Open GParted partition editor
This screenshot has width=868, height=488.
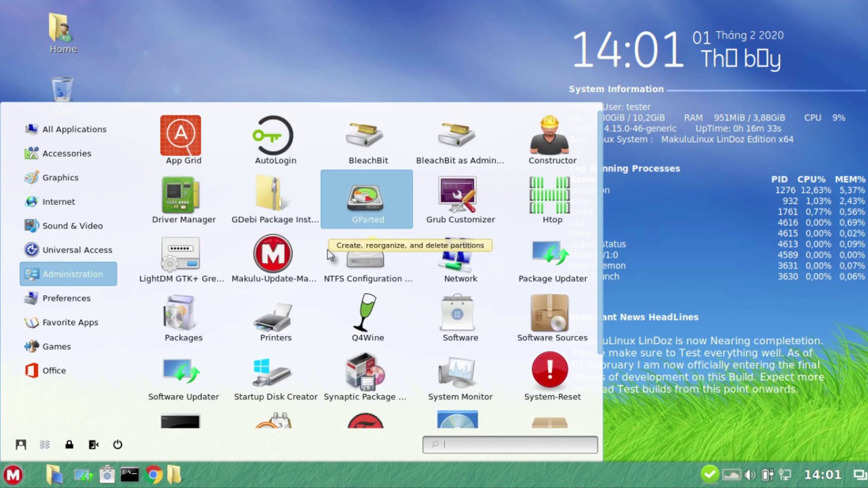tap(366, 199)
